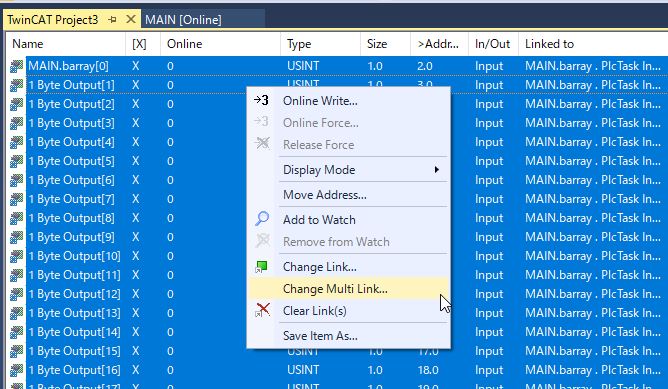Close the TwinCAT Project3 tab
668x389 pixels.
[x=131, y=19]
